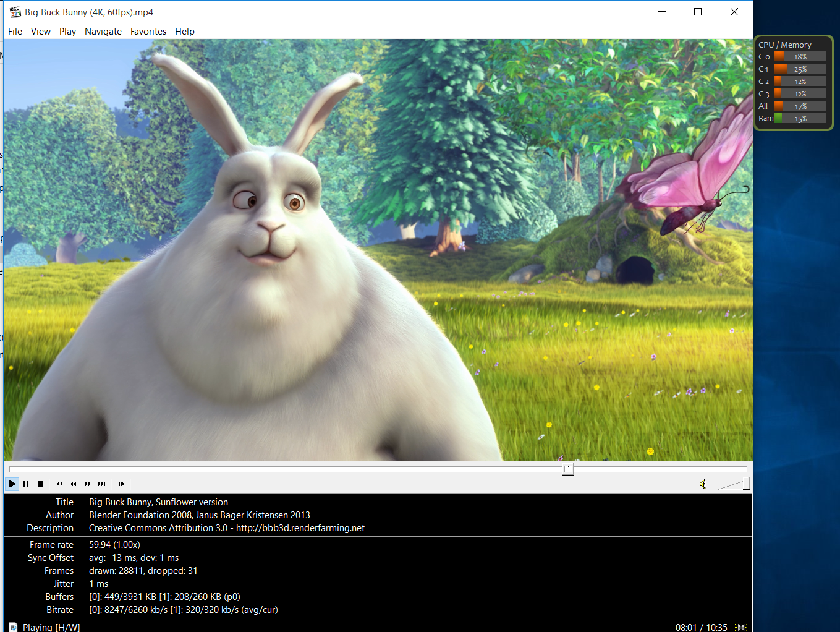Click the audio channel icon in the status bar
This screenshot has width=840, height=632.
[741, 627]
